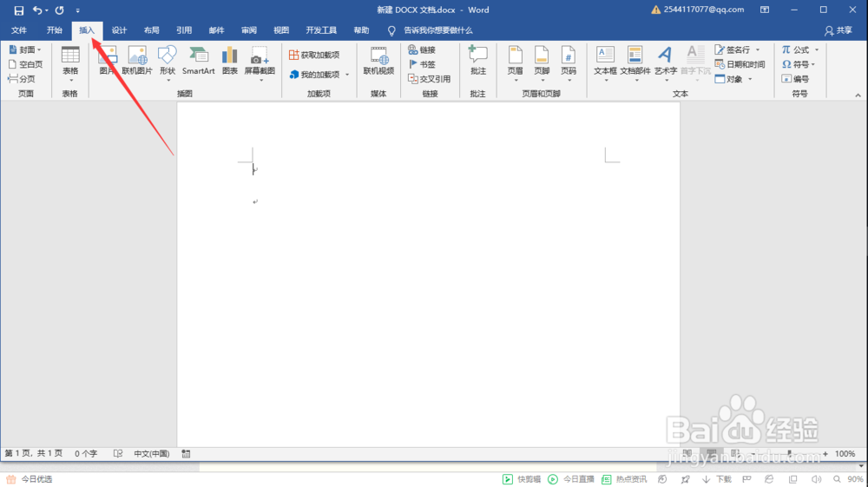This screenshot has width=868, height=487.
Task: Click 告诉我你想要做什么 search box
Action: [437, 30]
